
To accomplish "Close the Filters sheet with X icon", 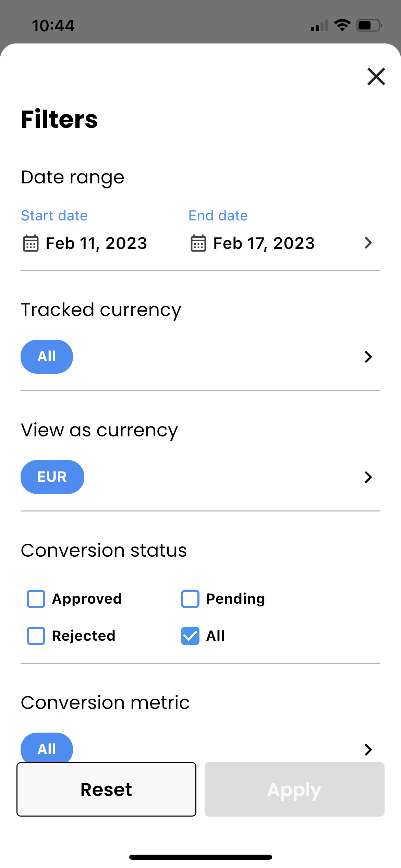I will coord(376,76).
